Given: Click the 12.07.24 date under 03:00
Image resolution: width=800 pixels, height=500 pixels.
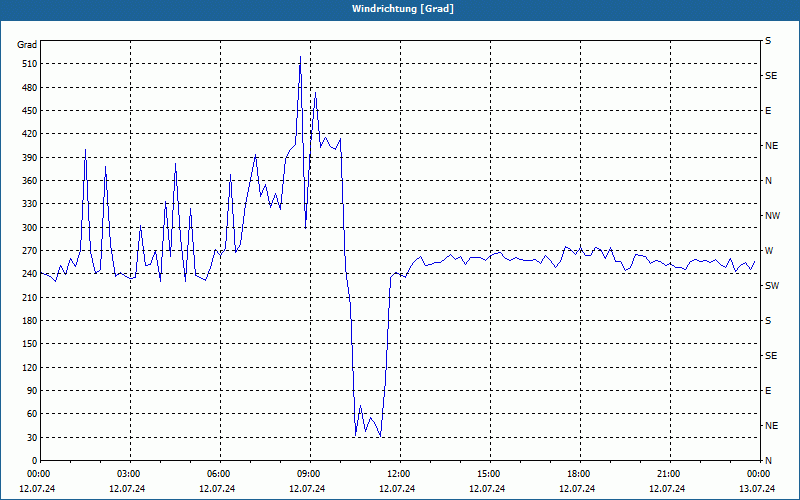Looking at the screenshot, I should [127, 489].
